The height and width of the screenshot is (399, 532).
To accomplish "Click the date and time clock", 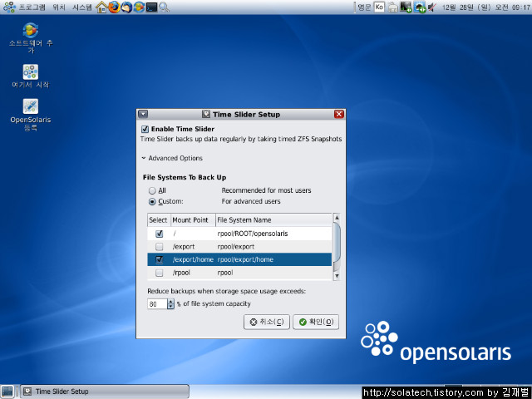I will pyautogui.click(x=485, y=7).
